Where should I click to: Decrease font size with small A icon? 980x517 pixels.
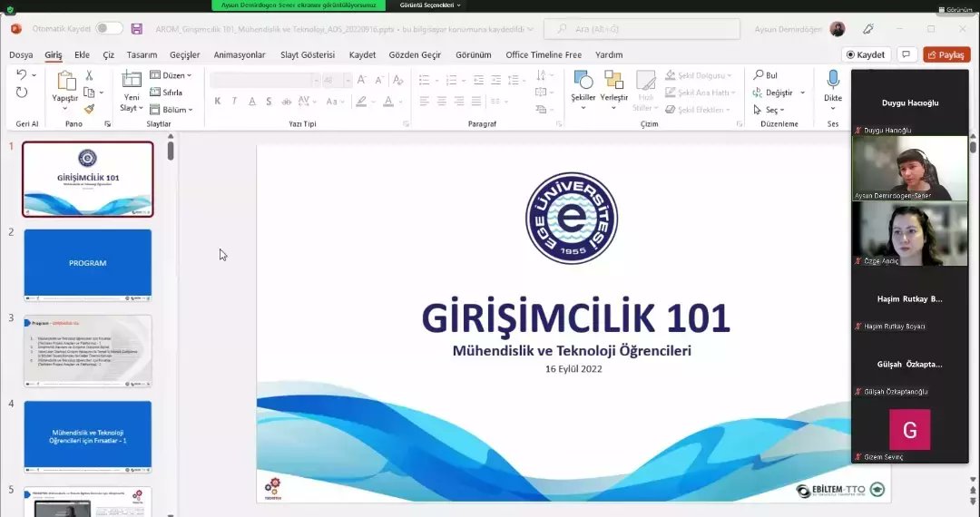point(379,80)
